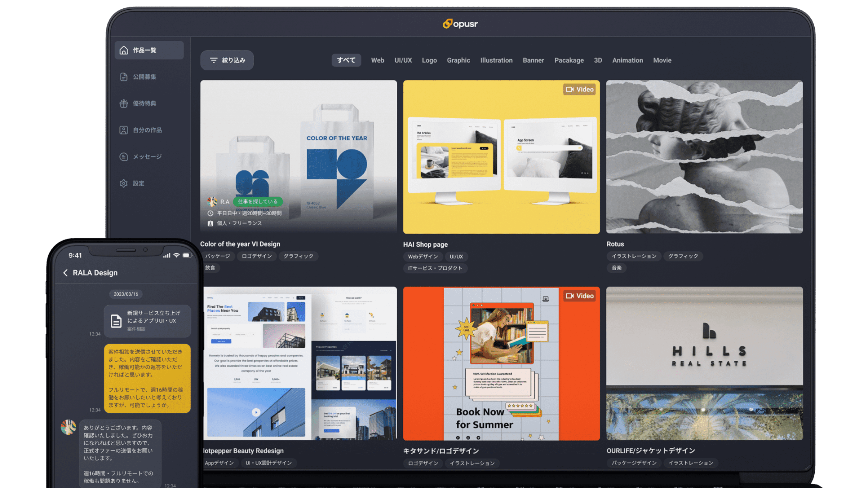Click the 優待特典 gift icon
The image size is (868, 488).
coord(123,103)
